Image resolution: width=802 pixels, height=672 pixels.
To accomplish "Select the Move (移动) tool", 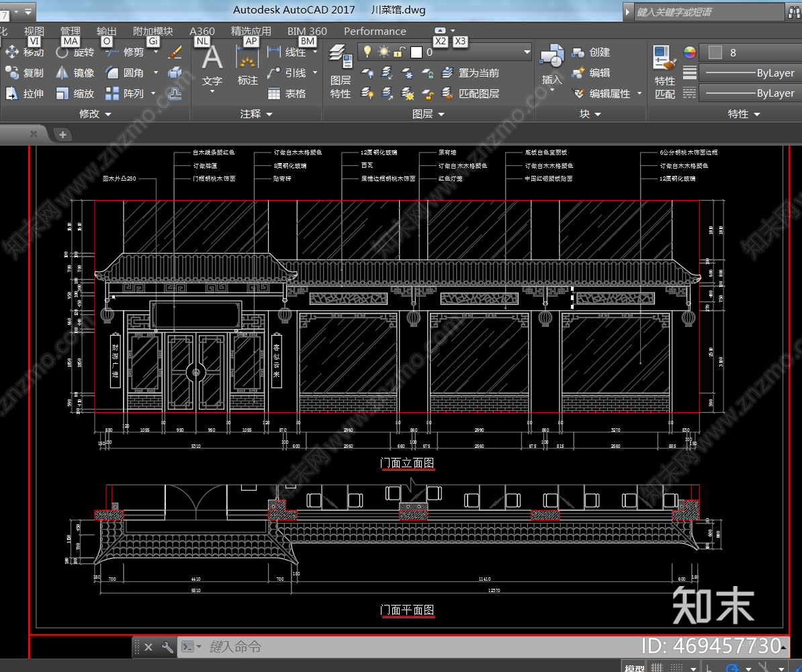I will point(25,52).
